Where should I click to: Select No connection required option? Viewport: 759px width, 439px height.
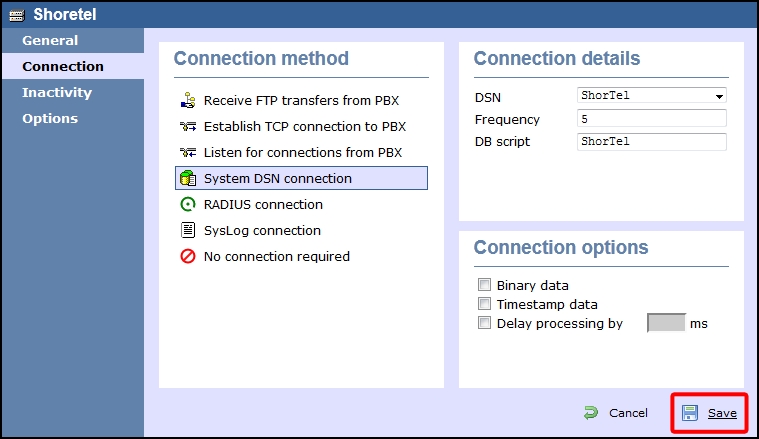pyautogui.click(x=301, y=257)
